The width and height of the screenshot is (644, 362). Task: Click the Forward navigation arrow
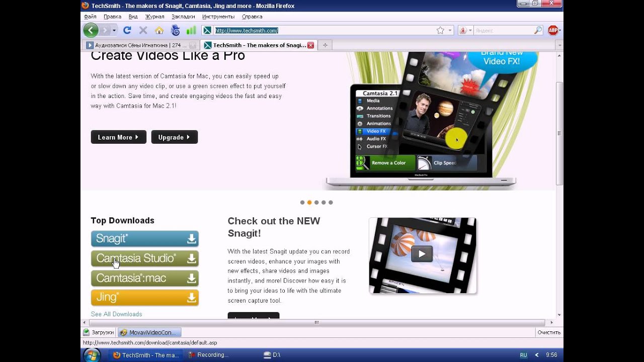point(105,30)
